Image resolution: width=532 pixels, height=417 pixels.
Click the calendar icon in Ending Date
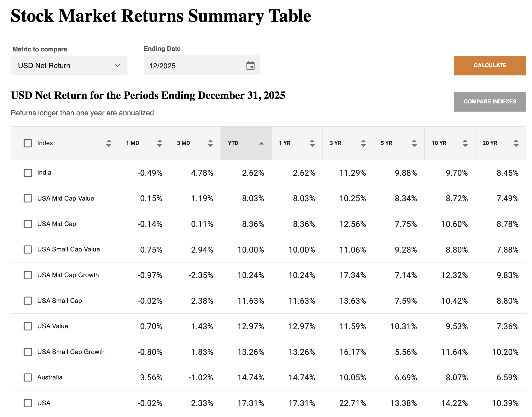[x=250, y=66]
